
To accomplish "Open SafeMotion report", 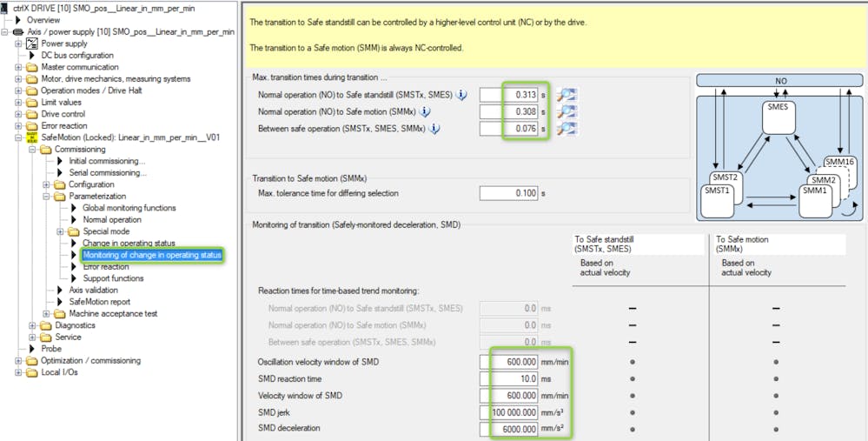I will (100, 302).
